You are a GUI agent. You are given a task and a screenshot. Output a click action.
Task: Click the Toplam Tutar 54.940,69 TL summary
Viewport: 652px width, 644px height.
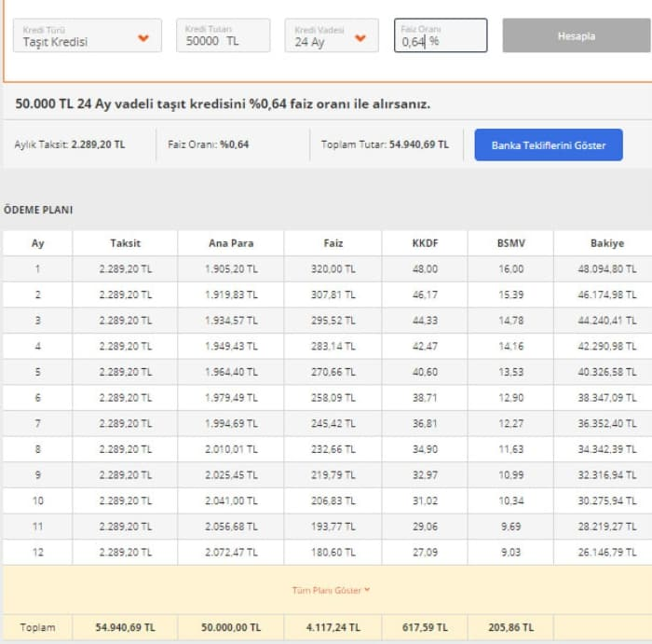click(x=385, y=145)
